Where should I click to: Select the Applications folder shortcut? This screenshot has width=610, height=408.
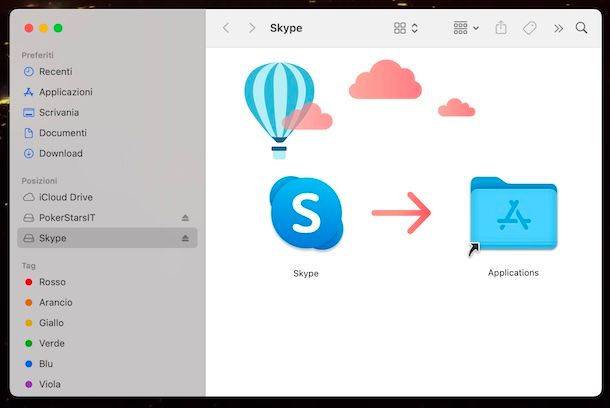[513, 215]
